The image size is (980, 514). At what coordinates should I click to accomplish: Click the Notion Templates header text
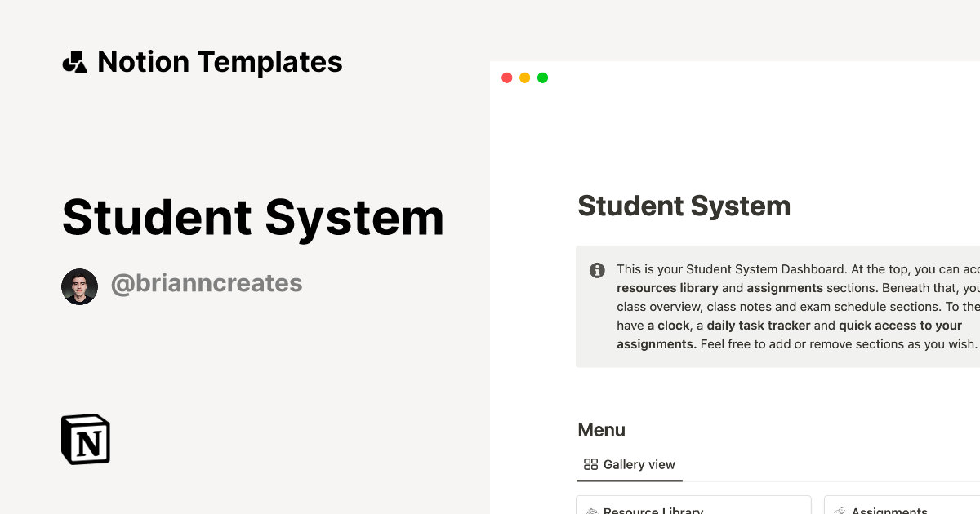(220, 62)
